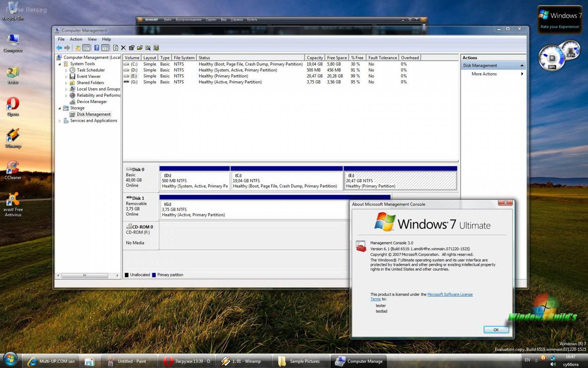Click Rate your Experience gadget link
The width and height of the screenshot is (588, 368).
[560, 27]
